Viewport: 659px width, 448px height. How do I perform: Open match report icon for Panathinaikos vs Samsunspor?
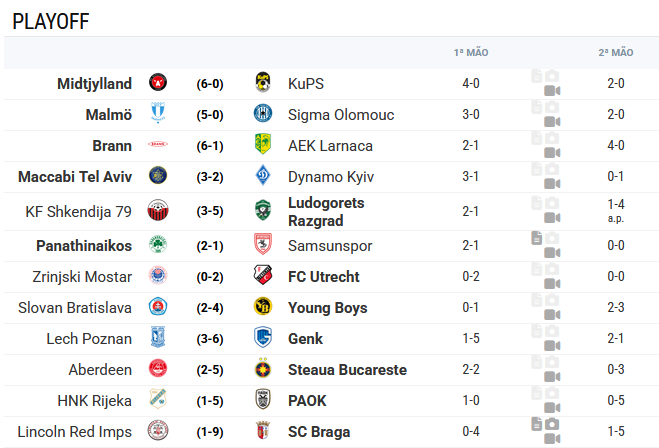pos(536,238)
